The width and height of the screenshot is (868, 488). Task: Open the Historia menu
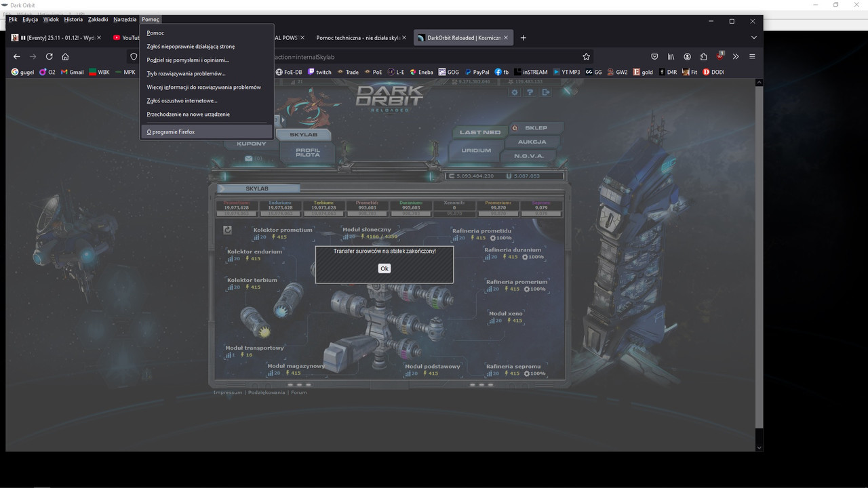73,20
